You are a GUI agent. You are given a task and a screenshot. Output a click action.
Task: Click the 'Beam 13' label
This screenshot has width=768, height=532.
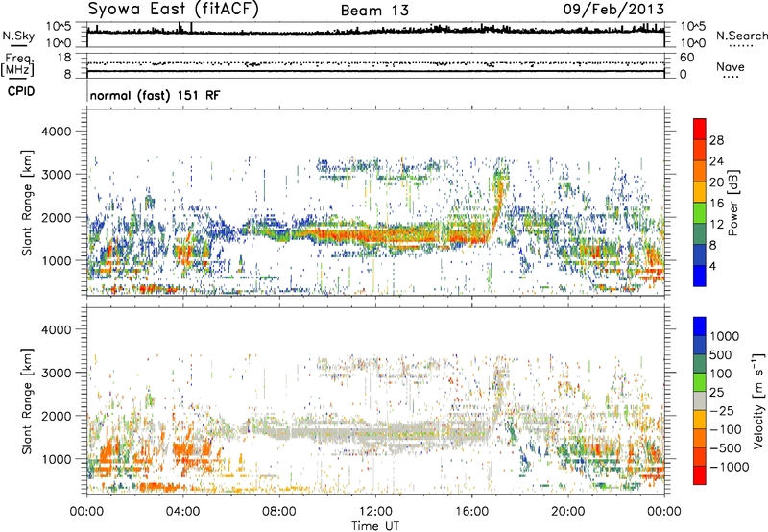click(x=374, y=11)
